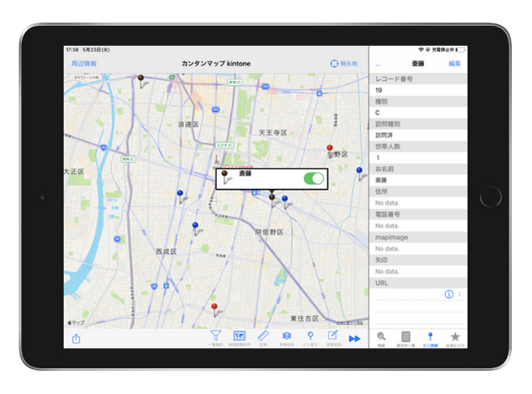Screen dimensions: 532x394
Task: Switch to the 表示中一覧 list tab
Action: [x=405, y=339]
